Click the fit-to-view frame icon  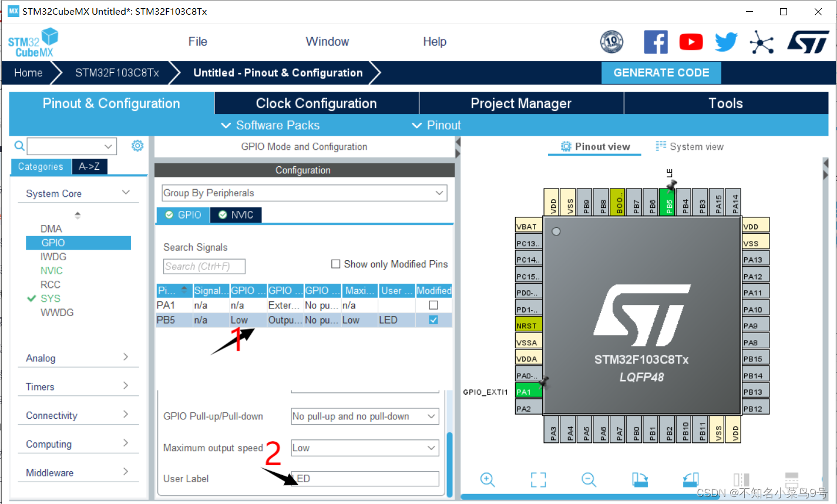click(538, 479)
